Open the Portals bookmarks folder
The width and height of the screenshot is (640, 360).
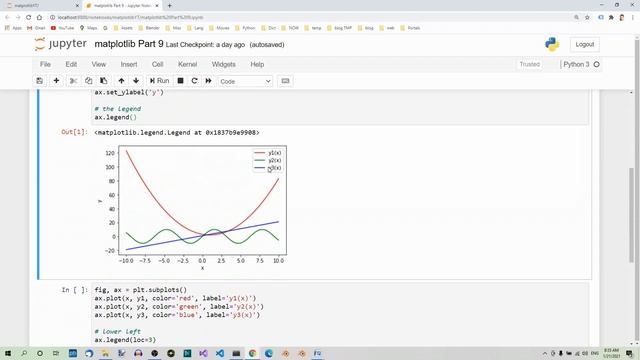point(410,28)
